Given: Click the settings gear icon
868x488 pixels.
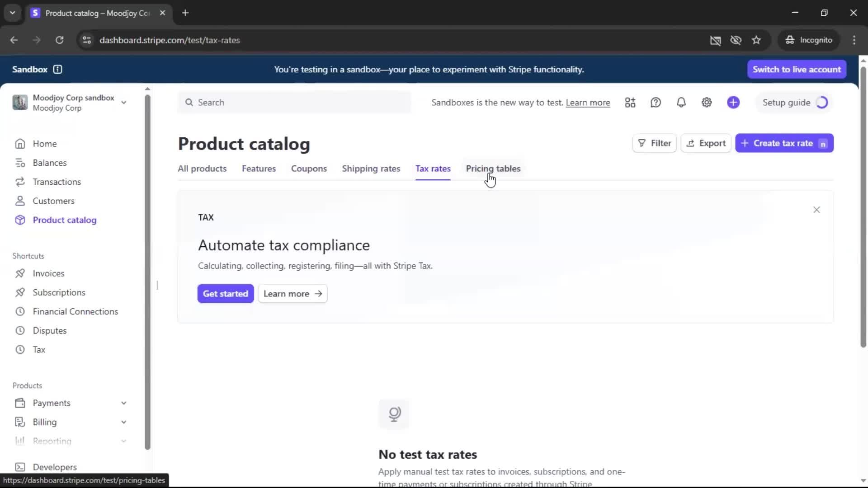Looking at the screenshot, I should tap(707, 103).
